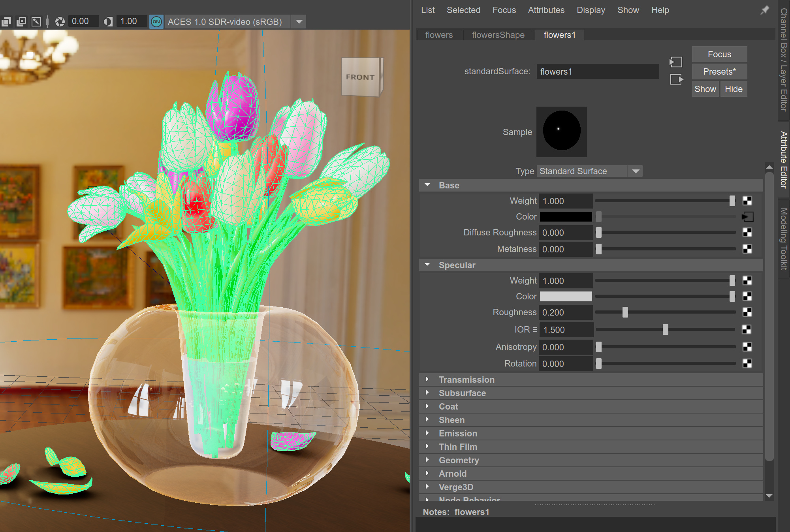Click the exposure value field 0.00
This screenshot has height=532, width=790.
click(x=83, y=21)
